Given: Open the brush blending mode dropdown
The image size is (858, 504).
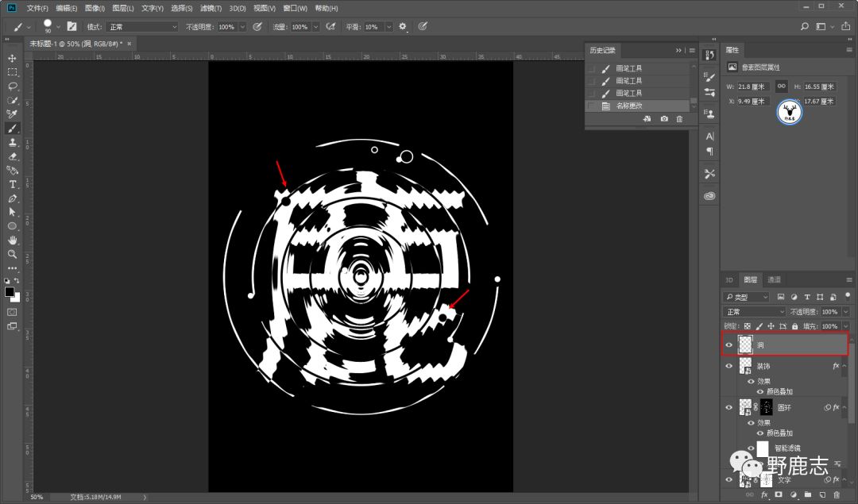Looking at the screenshot, I should pyautogui.click(x=142, y=27).
